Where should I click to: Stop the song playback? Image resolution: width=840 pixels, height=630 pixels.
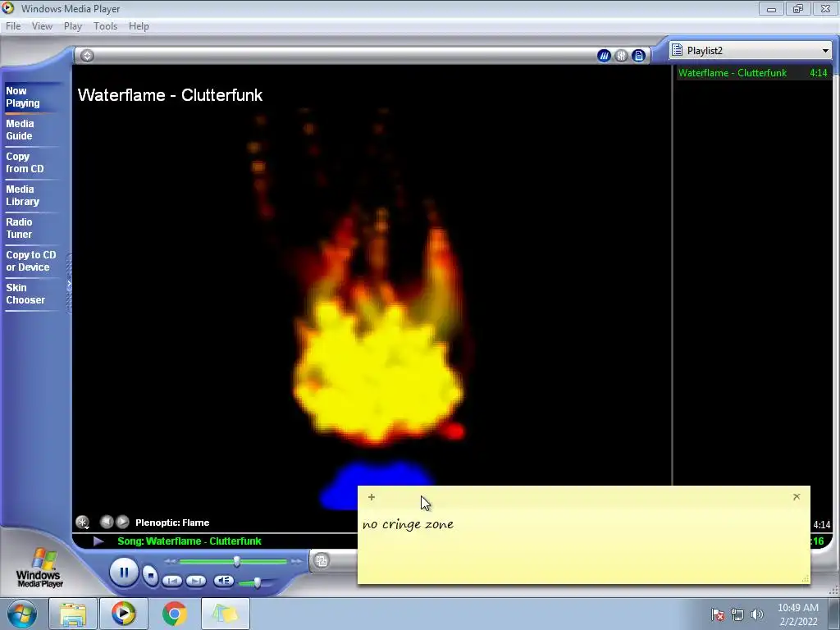(x=151, y=575)
